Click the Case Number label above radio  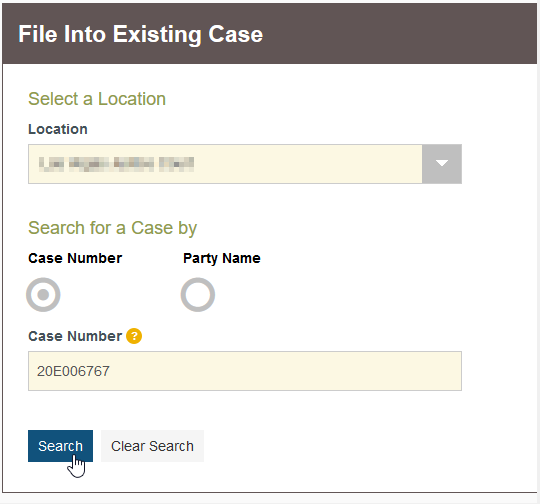[75, 258]
